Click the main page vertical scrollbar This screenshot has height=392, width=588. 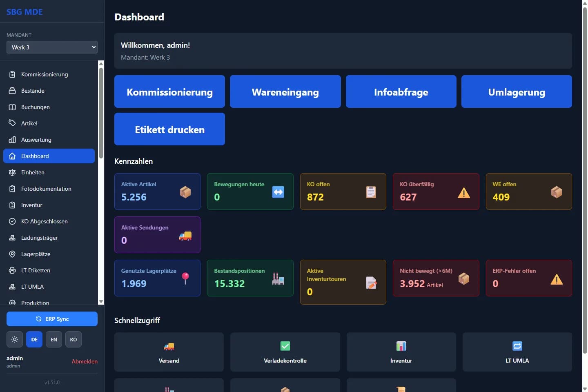585,180
